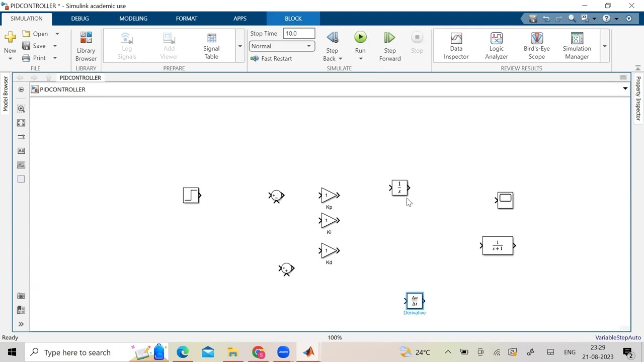644x362 pixels.
Task: Open the breadcrumb bar dropdown arrow
Action: (x=625, y=89)
